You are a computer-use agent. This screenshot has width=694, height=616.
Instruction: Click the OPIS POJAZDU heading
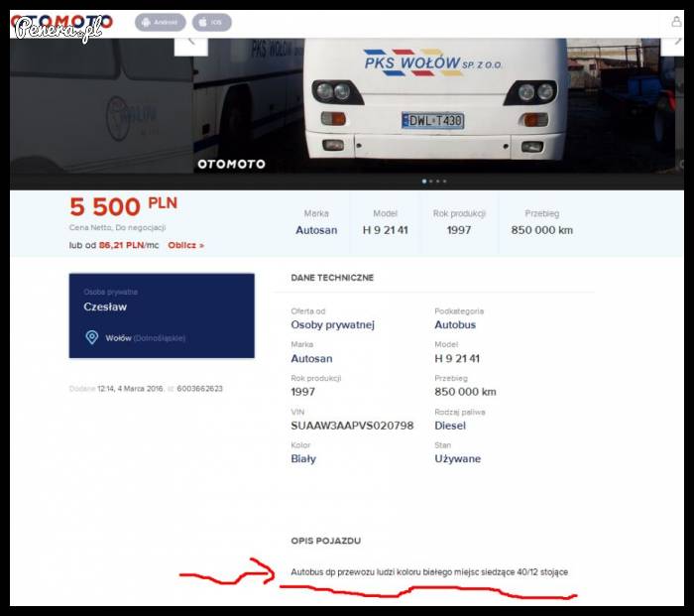(326, 542)
